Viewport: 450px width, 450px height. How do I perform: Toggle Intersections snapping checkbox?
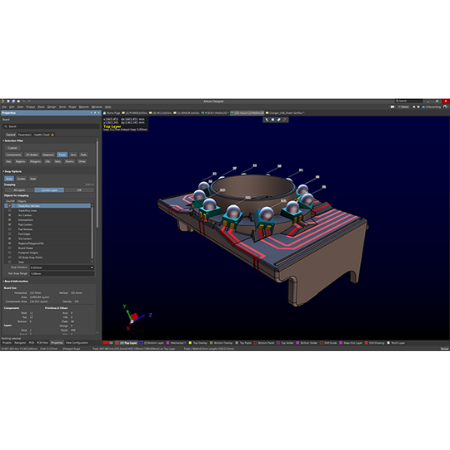tap(9, 220)
